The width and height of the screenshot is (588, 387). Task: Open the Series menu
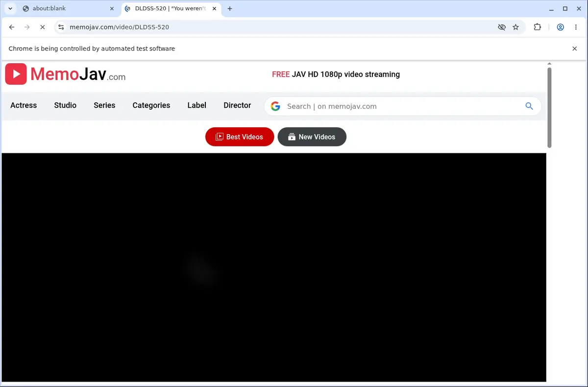(x=104, y=105)
